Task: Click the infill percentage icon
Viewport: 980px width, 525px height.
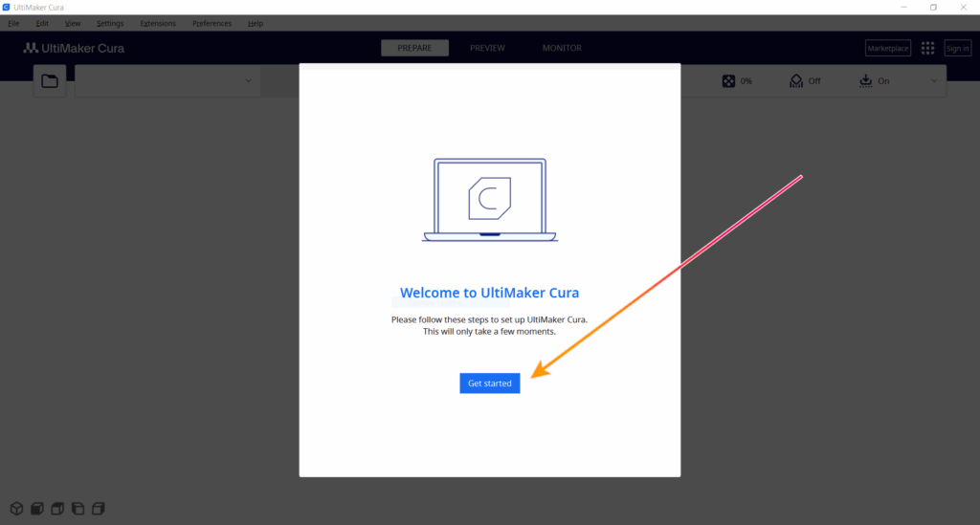Action: (728, 81)
